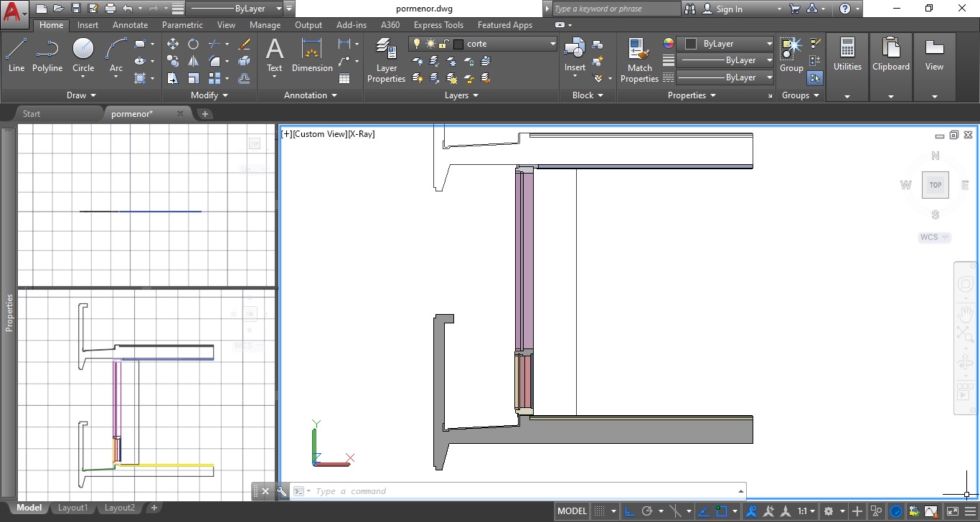Insert a Table from Annotation panel

pos(344,78)
